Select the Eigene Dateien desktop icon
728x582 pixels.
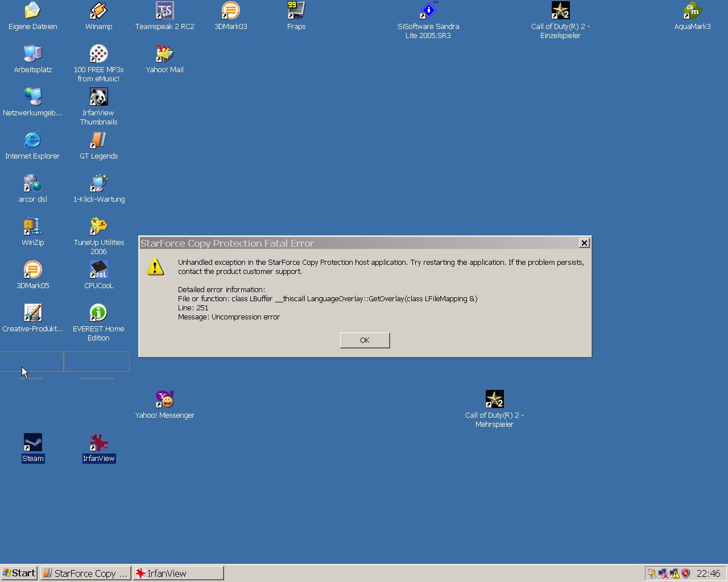(32, 16)
